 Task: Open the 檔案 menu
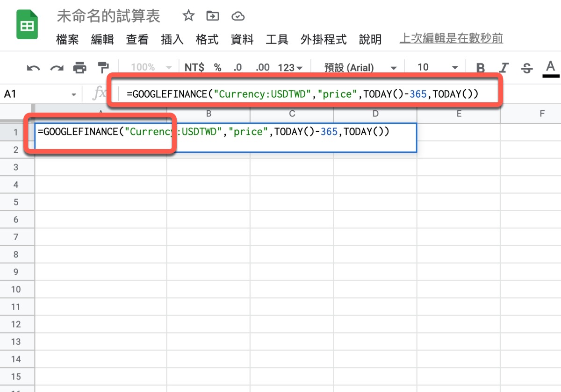point(67,40)
